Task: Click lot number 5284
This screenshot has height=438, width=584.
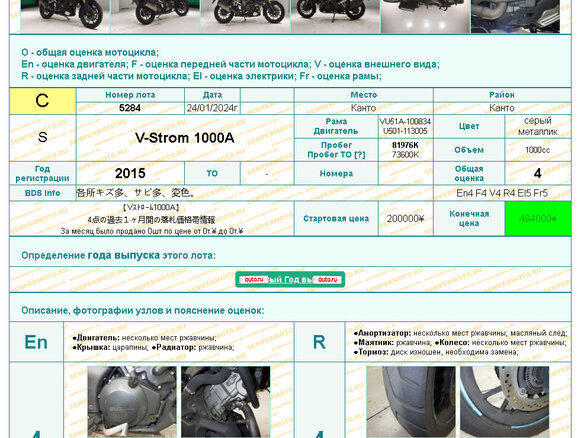Action: tap(130, 108)
